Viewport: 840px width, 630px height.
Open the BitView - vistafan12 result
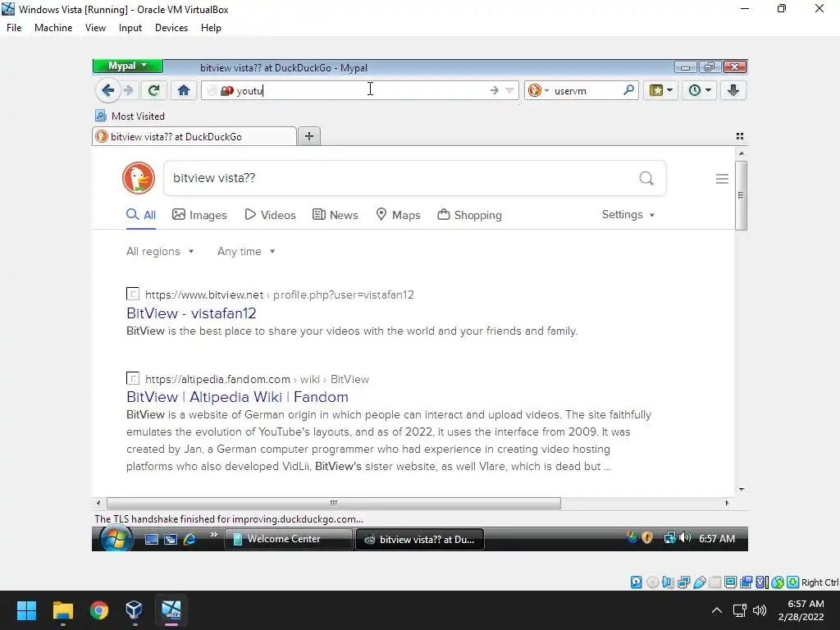point(191,313)
